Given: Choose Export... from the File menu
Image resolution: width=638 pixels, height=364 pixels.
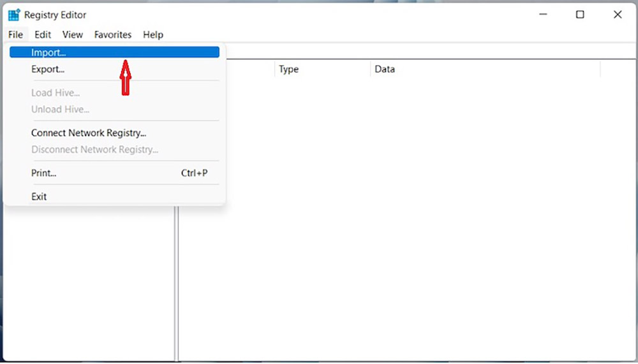Looking at the screenshot, I should tap(114, 69).
